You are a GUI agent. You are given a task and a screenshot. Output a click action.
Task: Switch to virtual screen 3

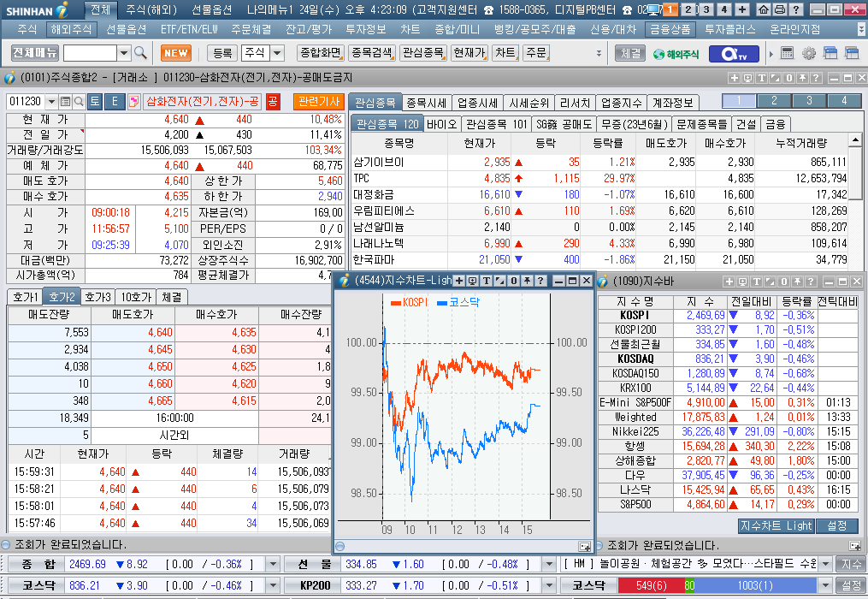pos(706,9)
